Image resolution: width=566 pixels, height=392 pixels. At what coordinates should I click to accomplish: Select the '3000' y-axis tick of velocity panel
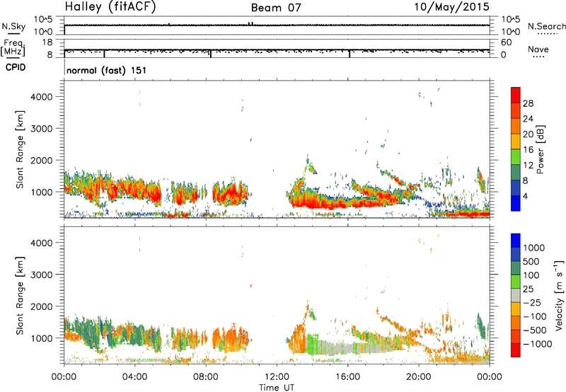[x=41, y=275]
